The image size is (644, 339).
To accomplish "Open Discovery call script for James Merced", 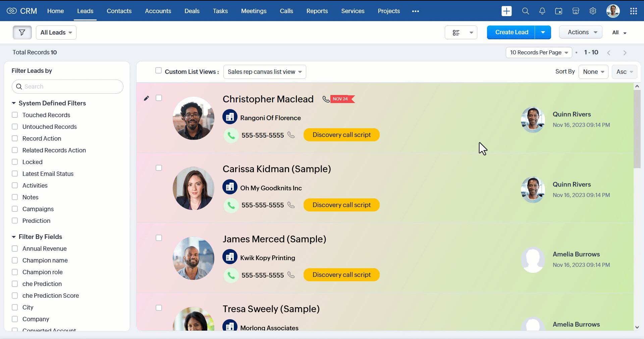I will (x=341, y=275).
